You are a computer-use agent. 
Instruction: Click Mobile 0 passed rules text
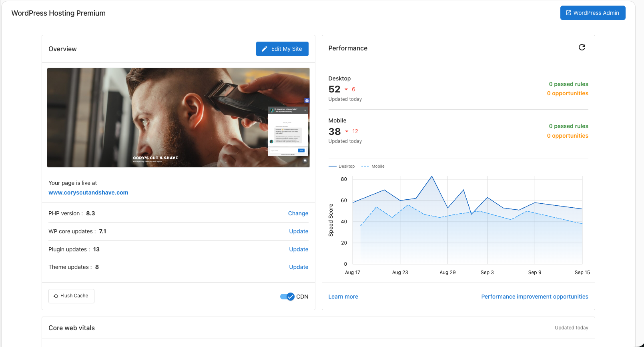[568, 126]
